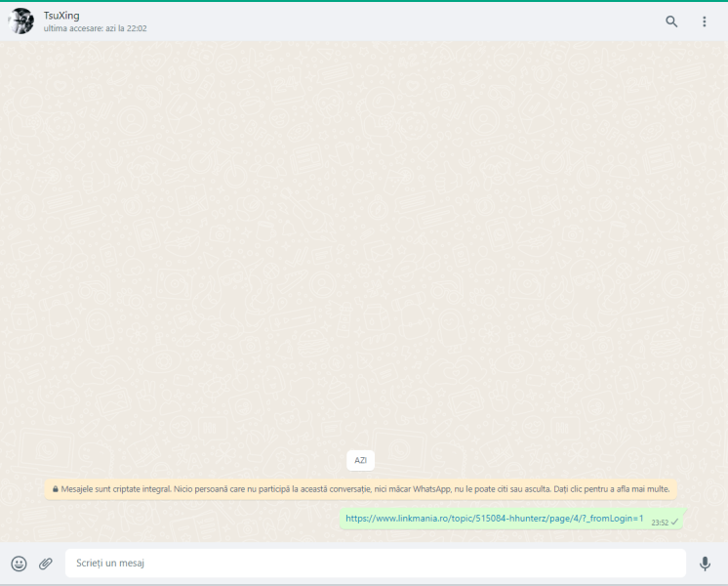
Task: Click the empty chat header bar area
Action: [390, 21]
